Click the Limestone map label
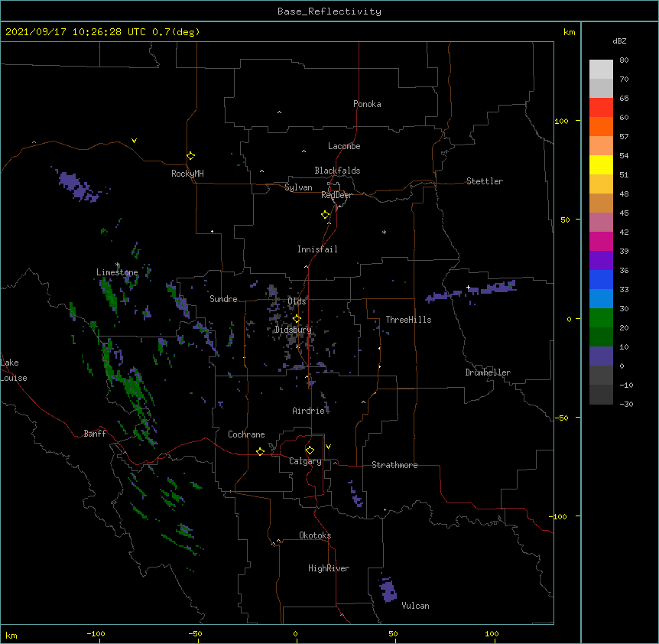 [117, 272]
